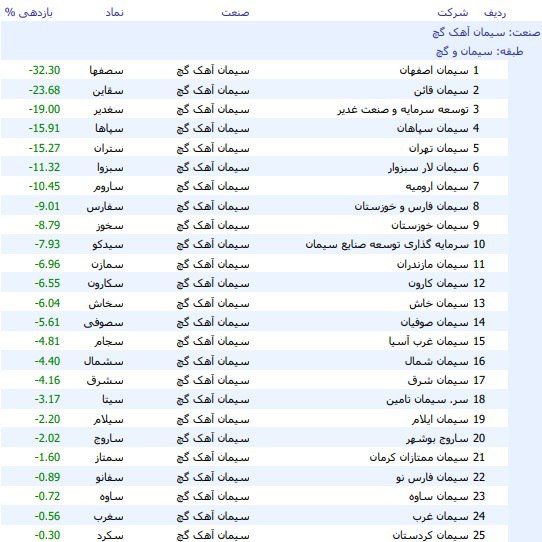Click the صنعت column header
The image size is (542, 542).
tap(235, 13)
